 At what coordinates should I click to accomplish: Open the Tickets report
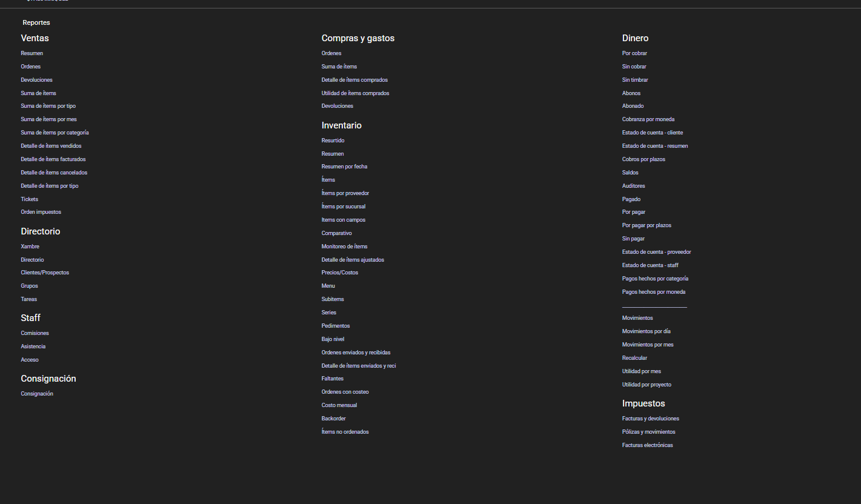click(29, 199)
